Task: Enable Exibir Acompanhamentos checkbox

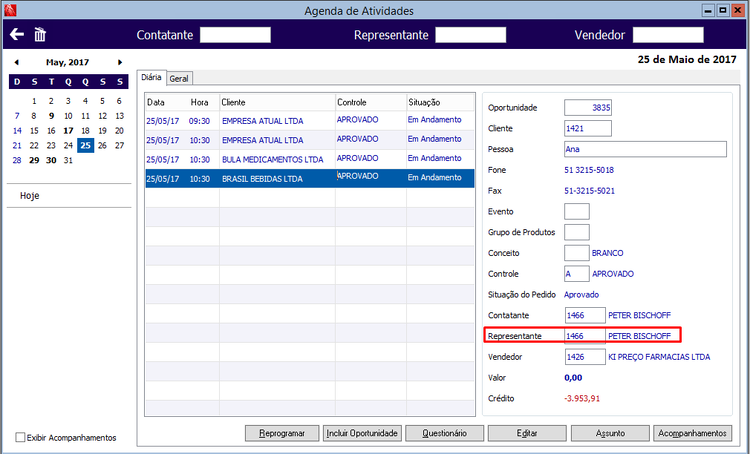Action: pos(20,437)
